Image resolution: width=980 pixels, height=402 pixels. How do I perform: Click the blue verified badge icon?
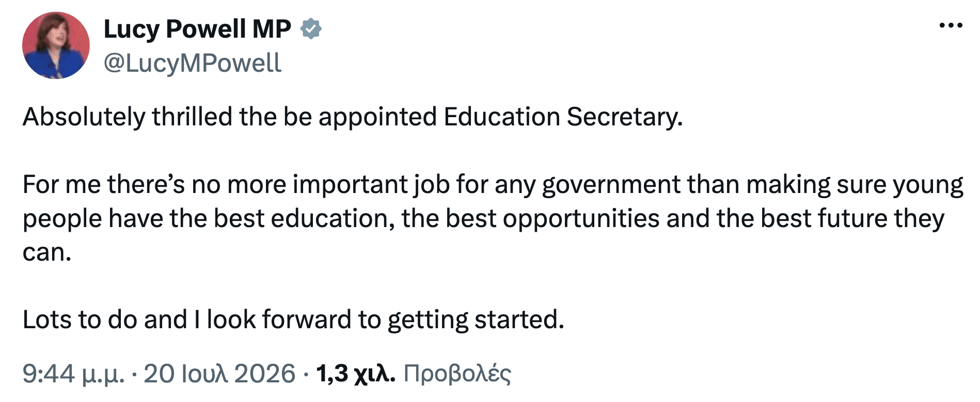coord(311,29)
